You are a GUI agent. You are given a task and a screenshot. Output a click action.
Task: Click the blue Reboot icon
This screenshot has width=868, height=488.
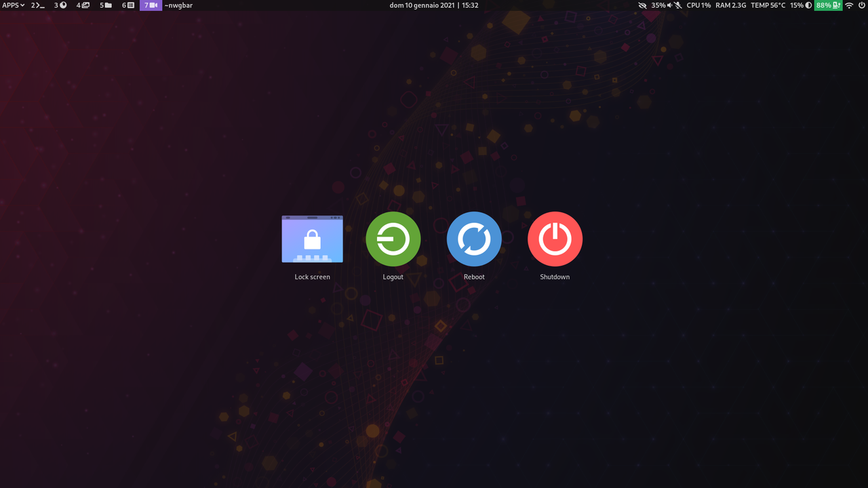coord(474,239)
